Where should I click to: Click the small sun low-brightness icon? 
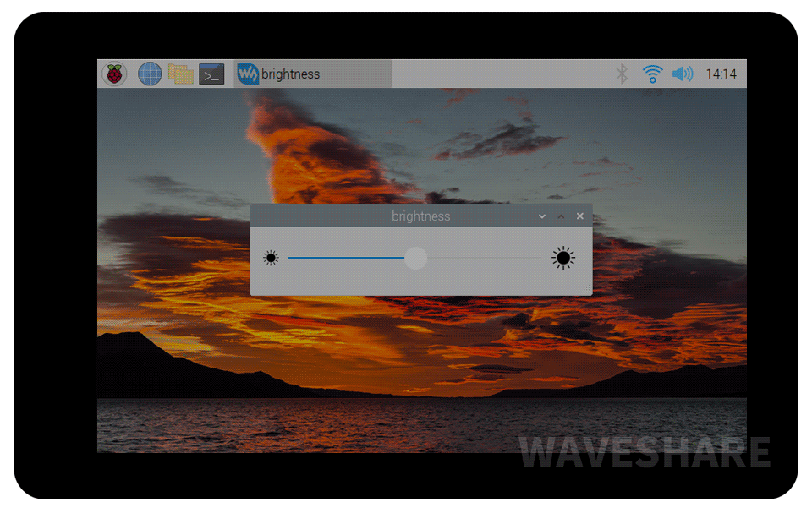(x=271, y=259)
